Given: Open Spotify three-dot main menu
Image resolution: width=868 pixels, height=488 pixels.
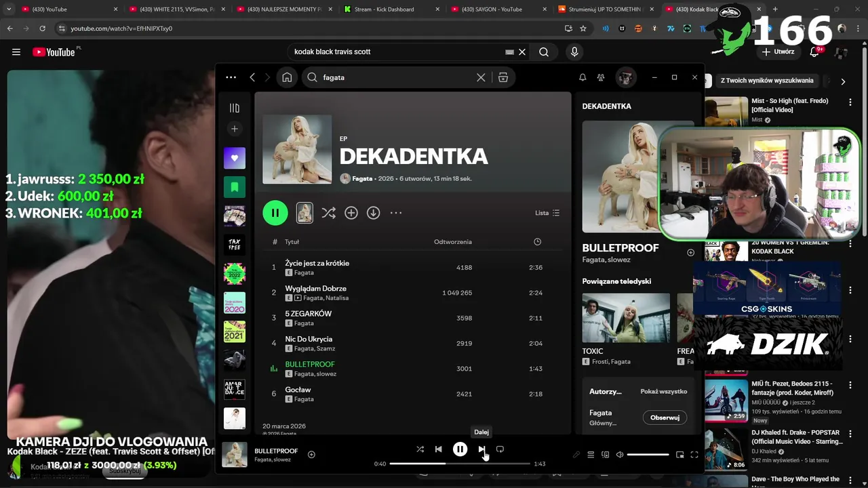Looking at the screenshot, I should point(231,77).
